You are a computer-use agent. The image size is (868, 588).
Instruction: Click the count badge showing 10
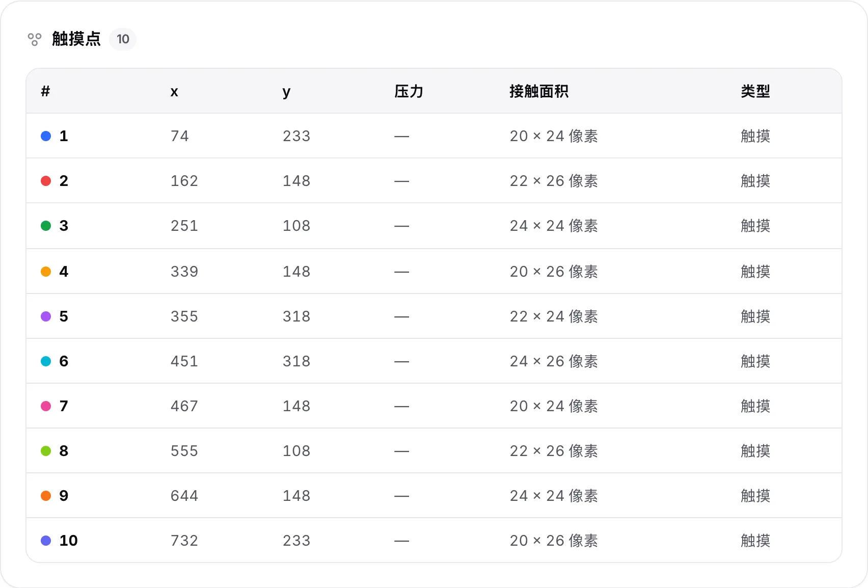pyautogui.click(x=123, y=39)
